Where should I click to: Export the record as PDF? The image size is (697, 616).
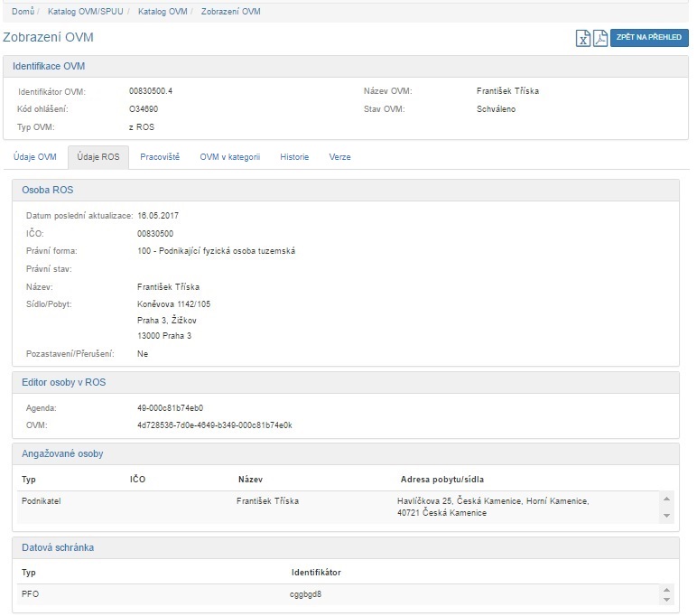pyautogui.click(x=599, y=38)
